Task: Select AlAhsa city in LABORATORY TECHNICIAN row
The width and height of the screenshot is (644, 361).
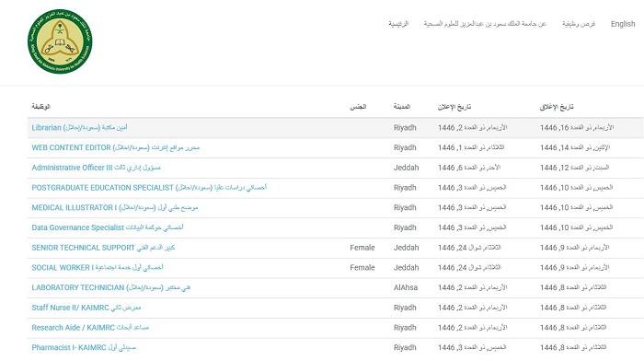Action: pos(406,287)
